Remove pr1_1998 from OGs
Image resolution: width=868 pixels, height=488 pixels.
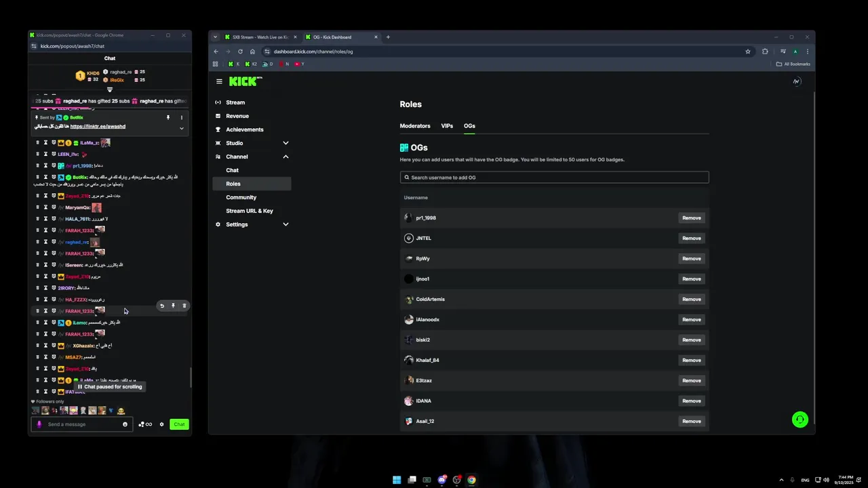point(692,218)
